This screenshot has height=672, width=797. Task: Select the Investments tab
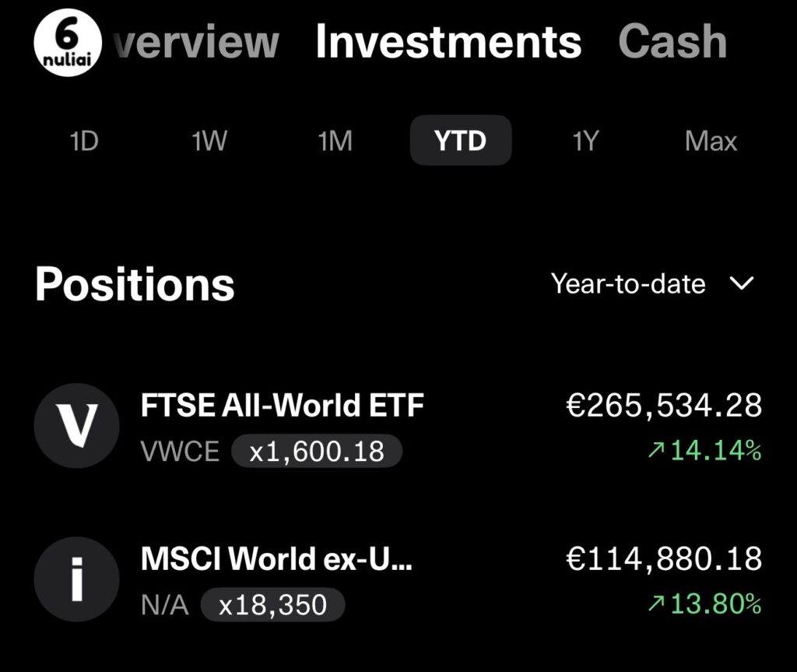pyautogui.click(x=448, y=42)
